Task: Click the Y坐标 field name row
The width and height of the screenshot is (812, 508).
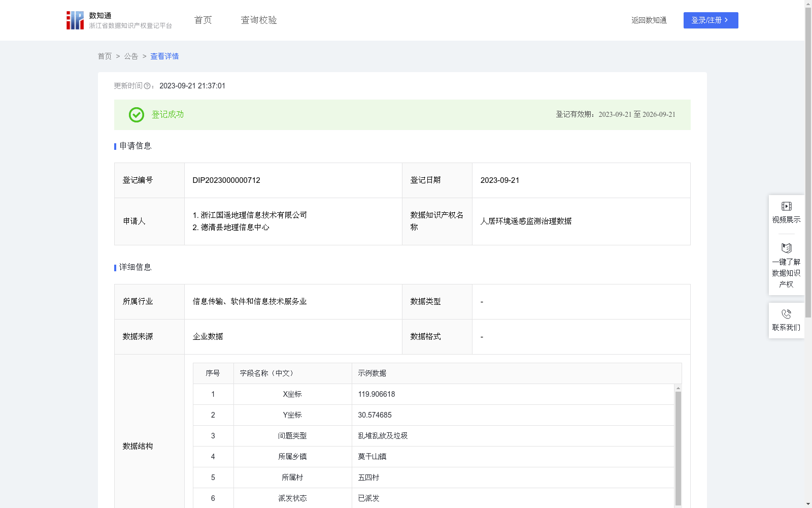Action: click(292, 415)
